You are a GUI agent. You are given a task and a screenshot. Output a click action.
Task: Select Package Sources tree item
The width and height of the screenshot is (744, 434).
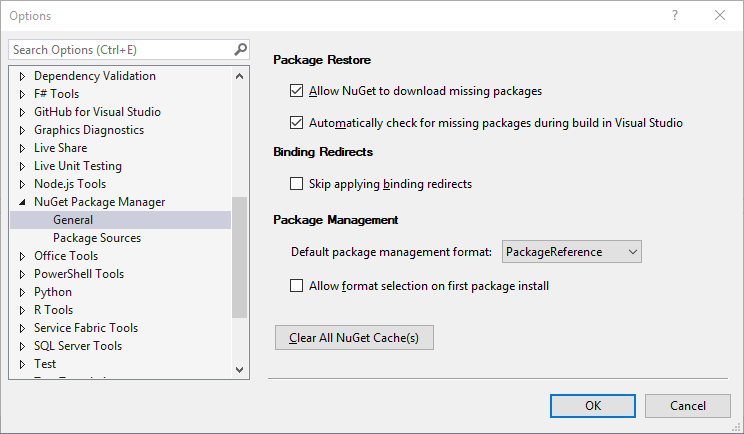(x=97, y=238)
